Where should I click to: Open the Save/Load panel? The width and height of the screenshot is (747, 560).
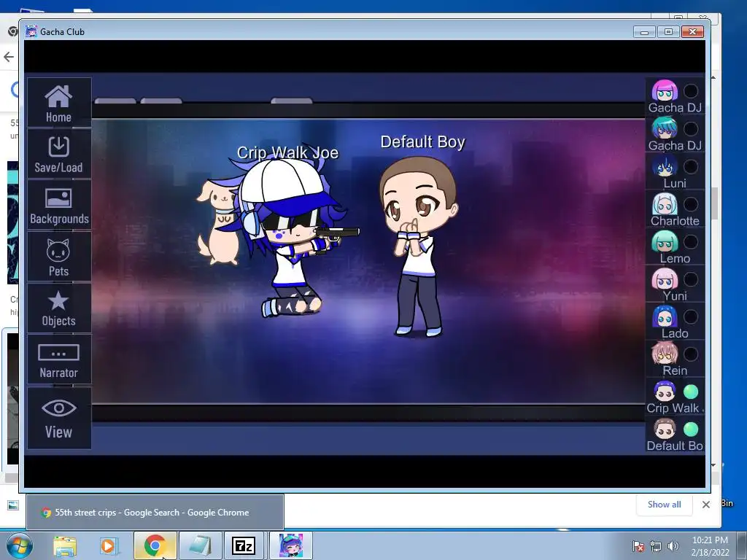pos(58,154)
